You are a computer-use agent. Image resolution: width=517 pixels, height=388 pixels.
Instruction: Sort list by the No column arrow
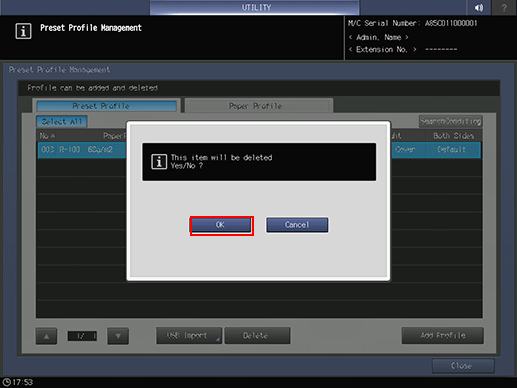click(53, 136)
